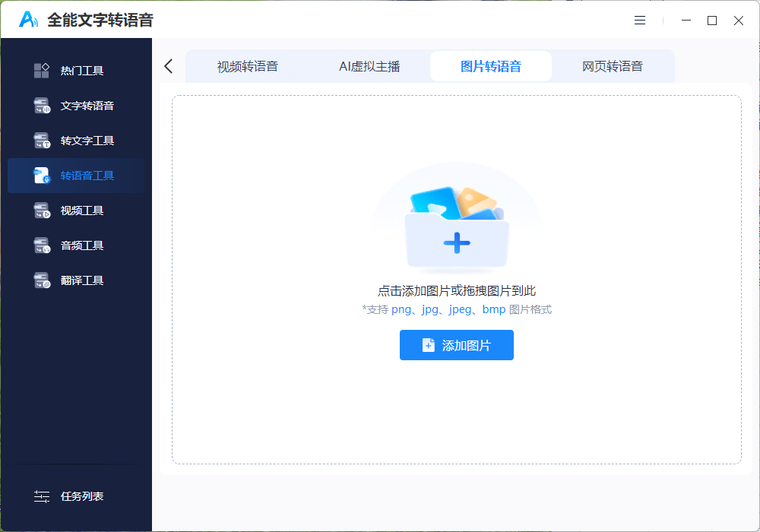This screenshot has height=532, width=760.
Task: Click the 转文字工具 sidebar icon
Action: (x=42, y=141)
